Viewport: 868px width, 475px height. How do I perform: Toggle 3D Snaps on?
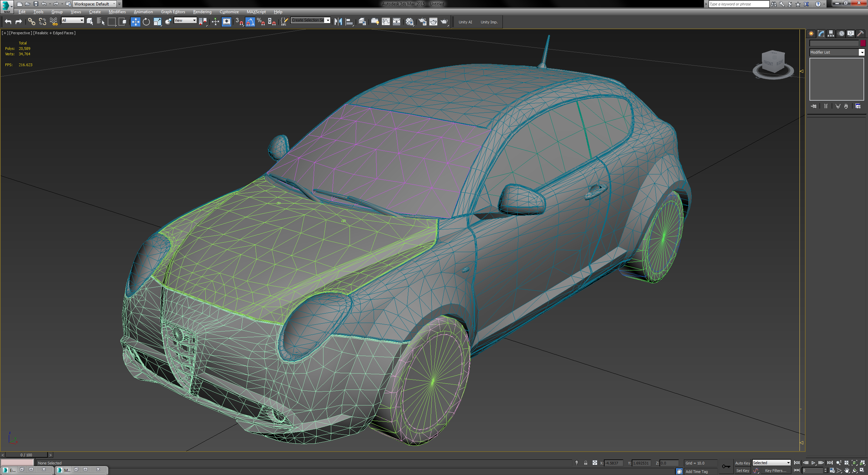(240, 22)
